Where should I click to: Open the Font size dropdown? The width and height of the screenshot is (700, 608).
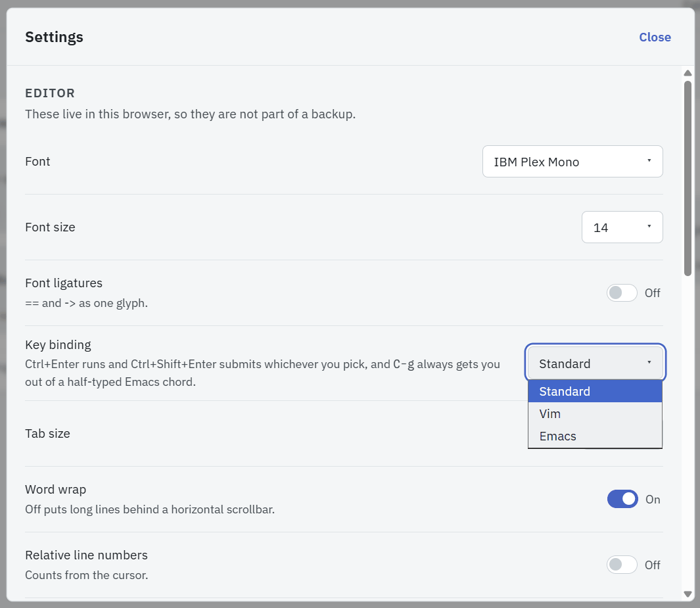622,227
